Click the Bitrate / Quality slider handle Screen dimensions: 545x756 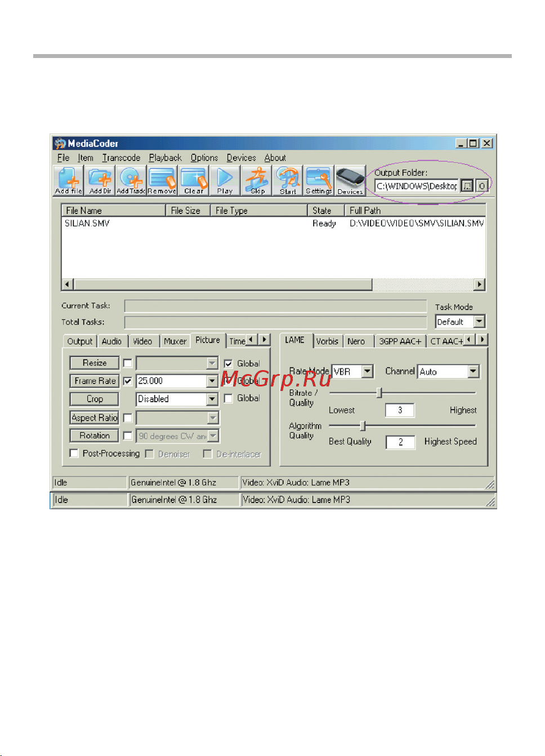click(379, 393)
